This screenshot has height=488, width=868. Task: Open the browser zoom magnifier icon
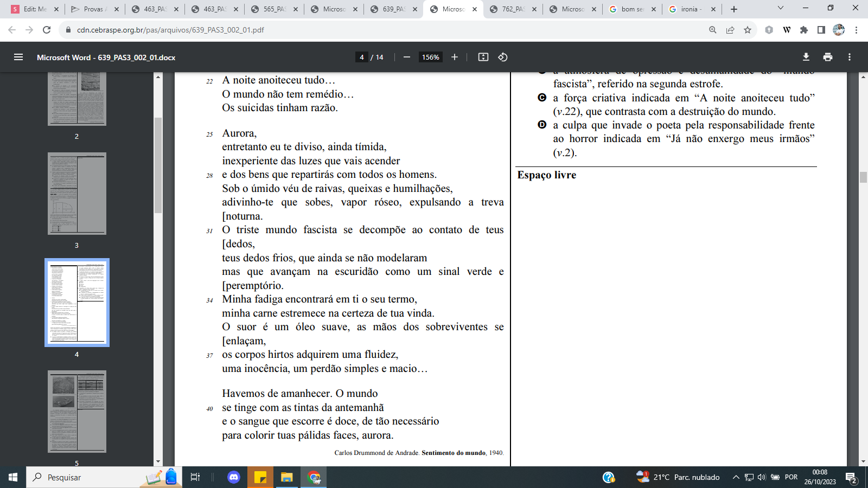click(713, 30)
